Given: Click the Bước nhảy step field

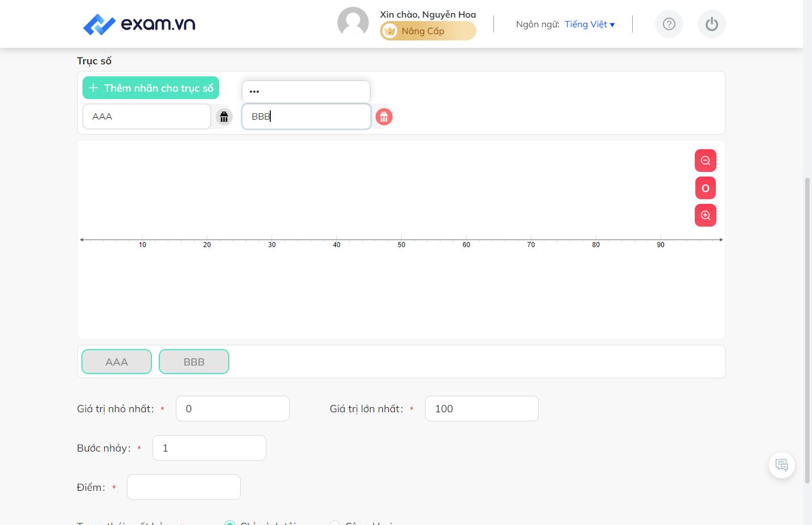Looking at the screenshot, I should tap(209, 448).
